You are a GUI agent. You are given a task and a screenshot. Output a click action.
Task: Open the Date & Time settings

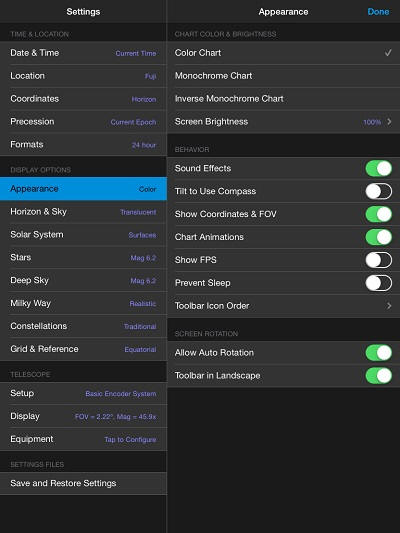point(83,53)
